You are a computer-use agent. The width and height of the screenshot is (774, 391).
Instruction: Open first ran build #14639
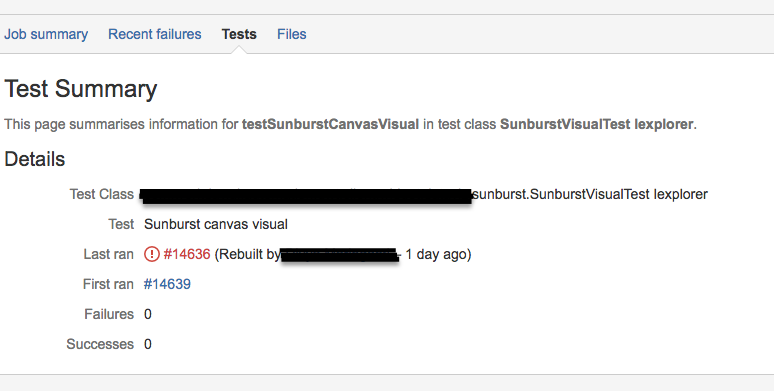(167, 284)
